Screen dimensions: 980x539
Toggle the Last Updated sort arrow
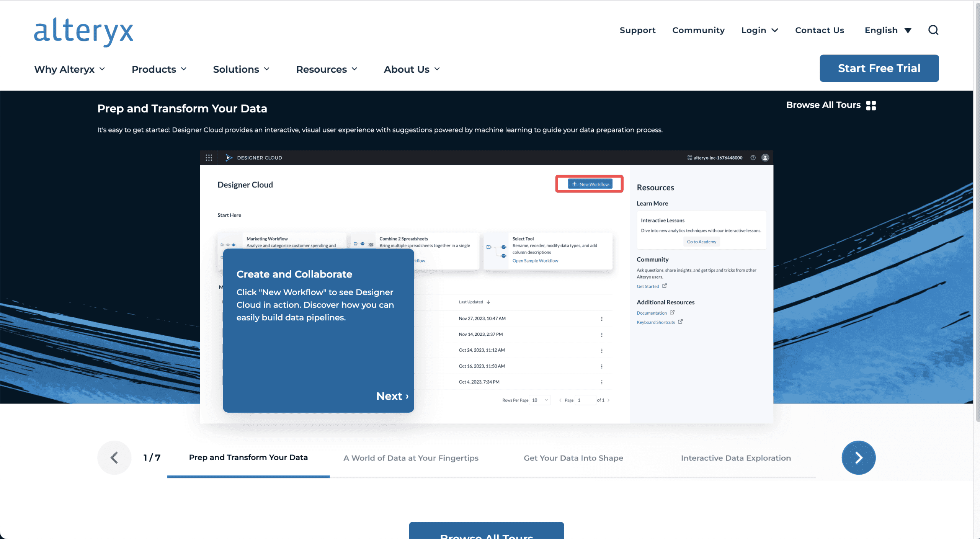tap(488, 302)
